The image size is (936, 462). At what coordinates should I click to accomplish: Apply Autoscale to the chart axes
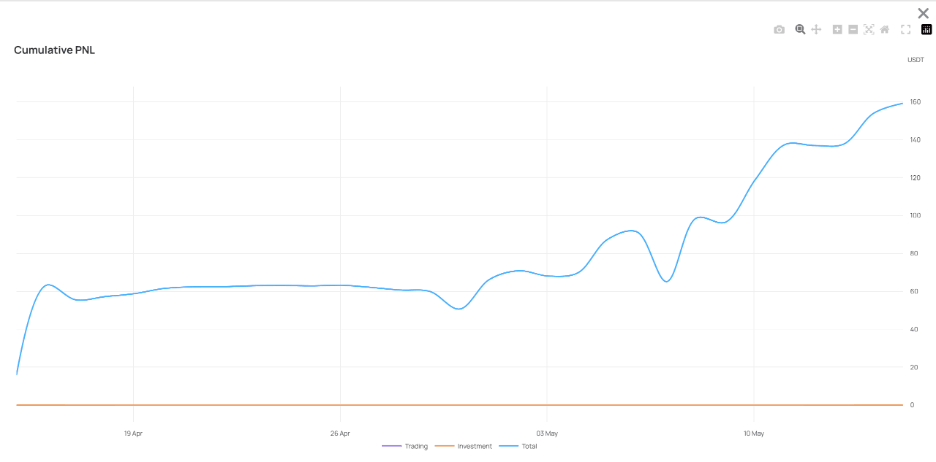pyautogui.click(x=869, y=29)
